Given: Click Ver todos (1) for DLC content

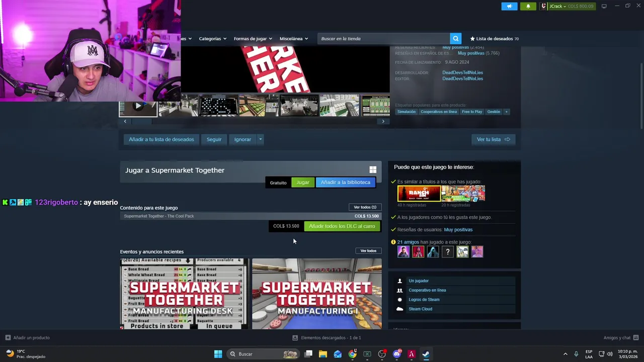Looking at the screenshot, I should tap(365, 207).
